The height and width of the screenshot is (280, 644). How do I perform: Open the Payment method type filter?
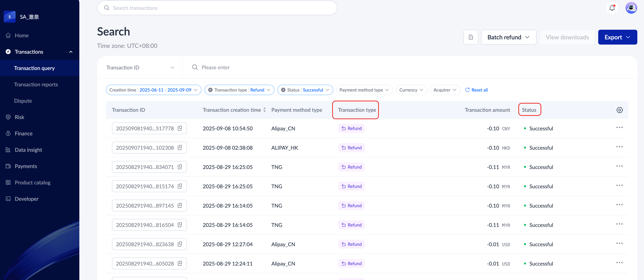pos(364,90)
